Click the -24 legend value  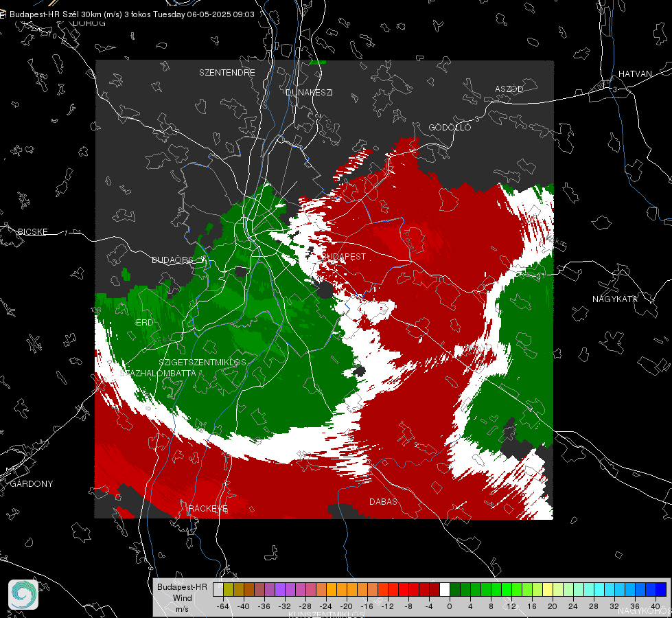coord(326,606)
